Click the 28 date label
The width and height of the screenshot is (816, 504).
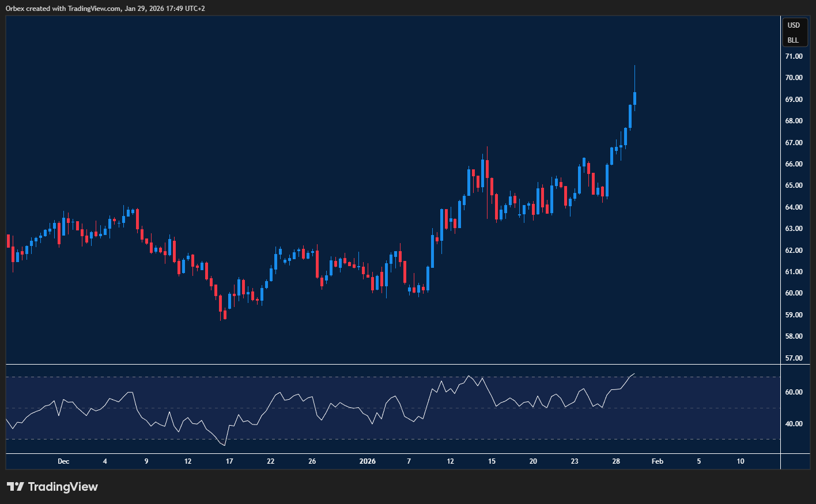[616, 461]
